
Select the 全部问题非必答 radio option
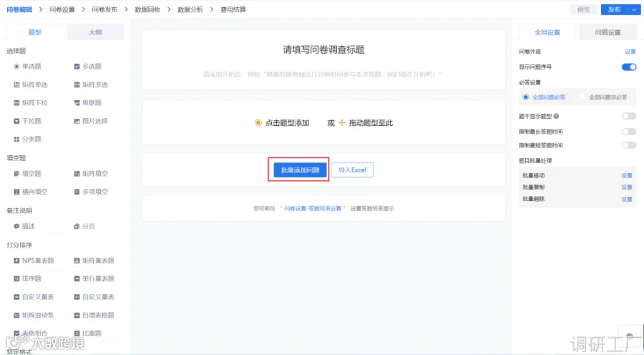(604, 97)
